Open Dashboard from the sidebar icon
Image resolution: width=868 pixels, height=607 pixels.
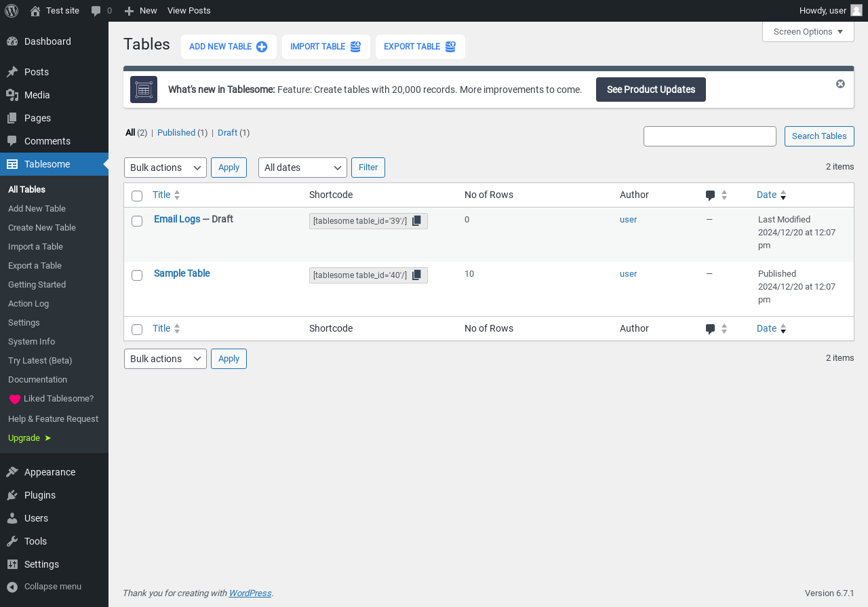12,41
